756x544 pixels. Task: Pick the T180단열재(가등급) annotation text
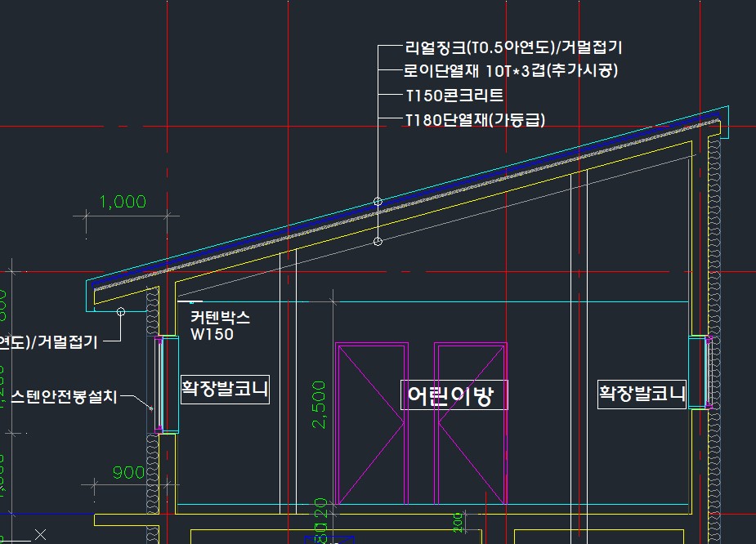pyautogui.click(x=475, y=120)
